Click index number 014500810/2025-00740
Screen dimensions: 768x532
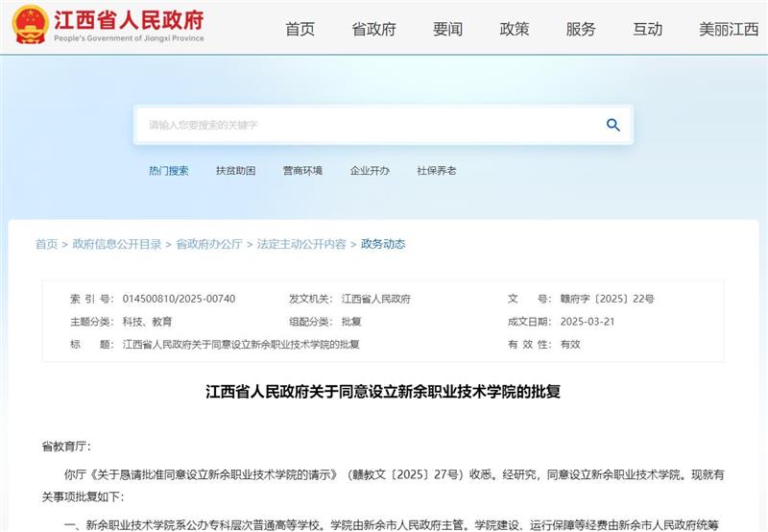(x=179, y=299)
